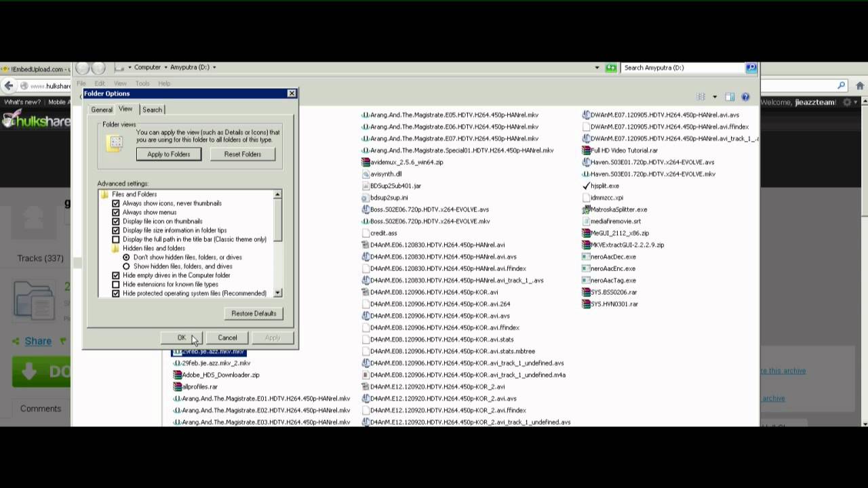Open the File menu in Explorer

81,83
